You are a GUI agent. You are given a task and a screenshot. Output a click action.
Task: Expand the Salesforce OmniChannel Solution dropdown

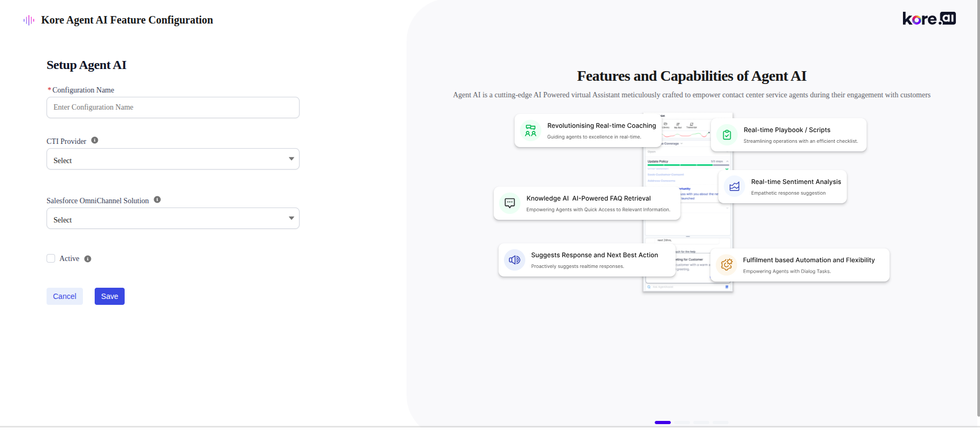point(173,219)
